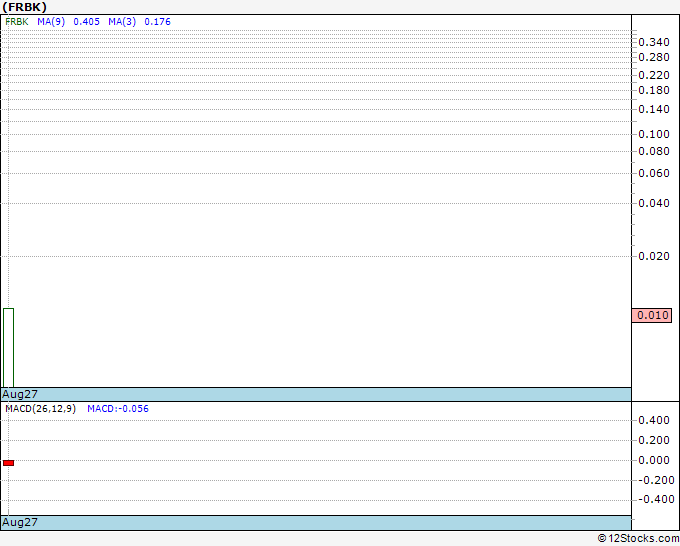The width and height of the screenshot is (680, 546).
Task: Click the Aug27 date label under price chart
Action: point(20,394)
